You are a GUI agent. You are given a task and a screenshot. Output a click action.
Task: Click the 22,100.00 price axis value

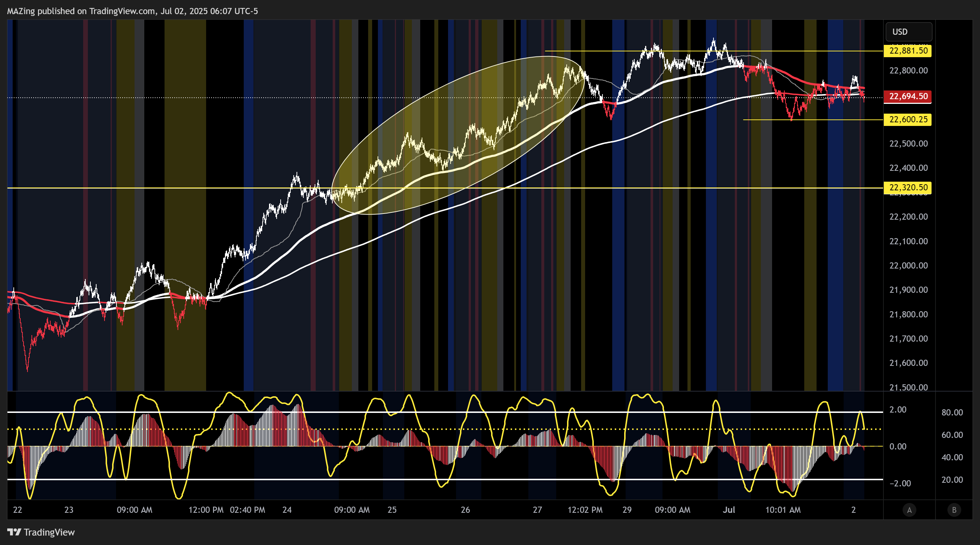(908, 241)
